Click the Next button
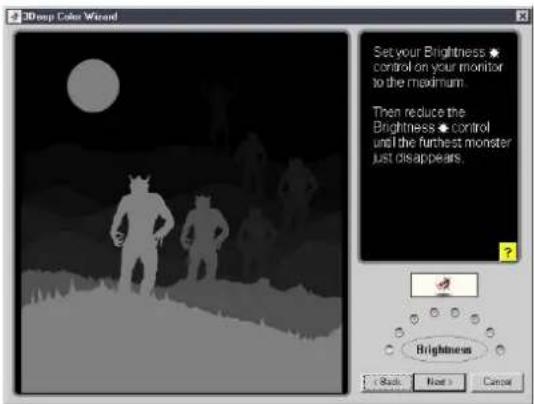 click(x=439, y=382)
